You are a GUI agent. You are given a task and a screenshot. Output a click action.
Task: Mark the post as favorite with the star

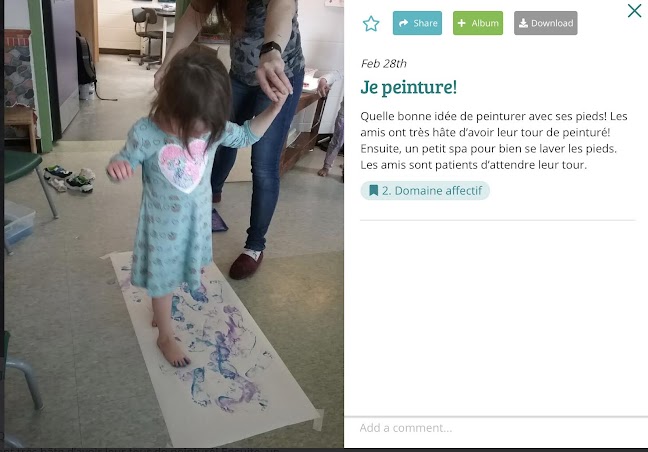pyautogui.click(x=371, y=24)
